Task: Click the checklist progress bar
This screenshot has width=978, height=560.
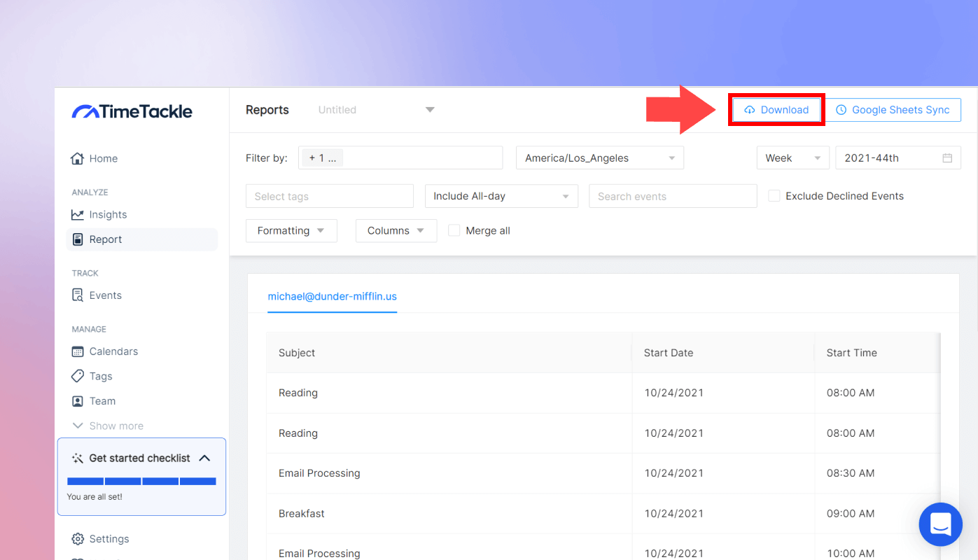Action: point(141,482)
